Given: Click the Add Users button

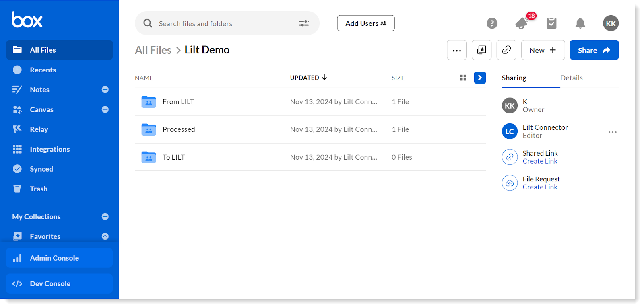Looking at the screenshot, I should (366, 23).
